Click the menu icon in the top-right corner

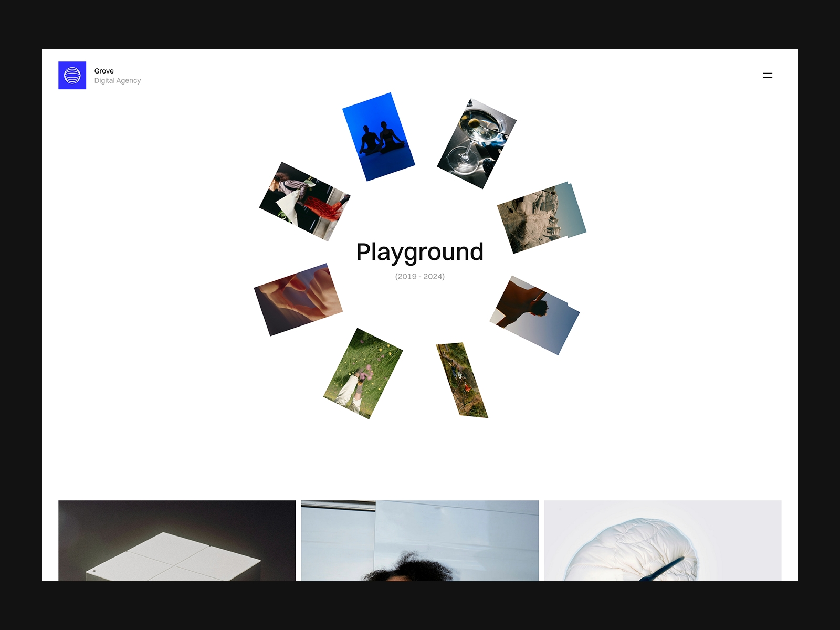[x=768, y=75]
